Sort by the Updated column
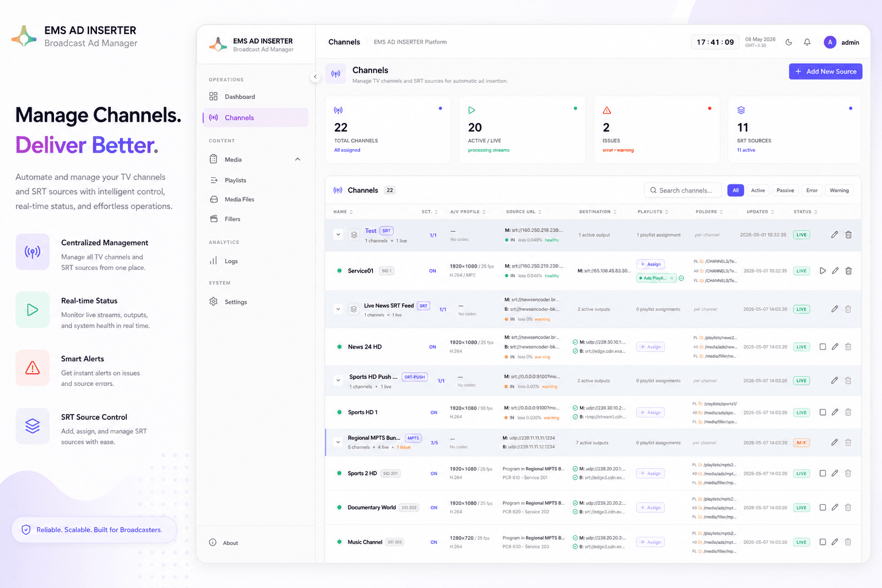This screenshot has height=588, width=882. [760, 212]
